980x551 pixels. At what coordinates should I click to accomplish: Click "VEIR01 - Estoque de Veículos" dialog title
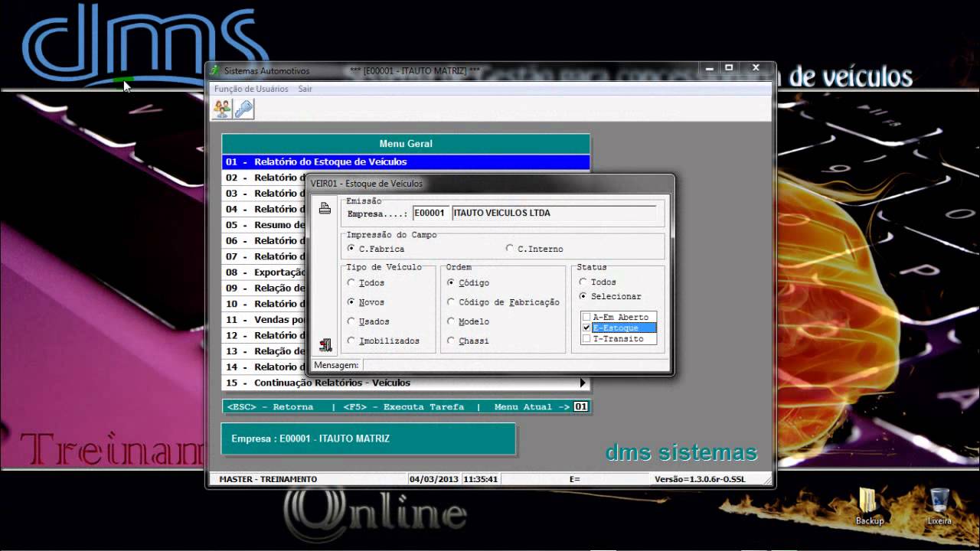(x=367, y=184)
